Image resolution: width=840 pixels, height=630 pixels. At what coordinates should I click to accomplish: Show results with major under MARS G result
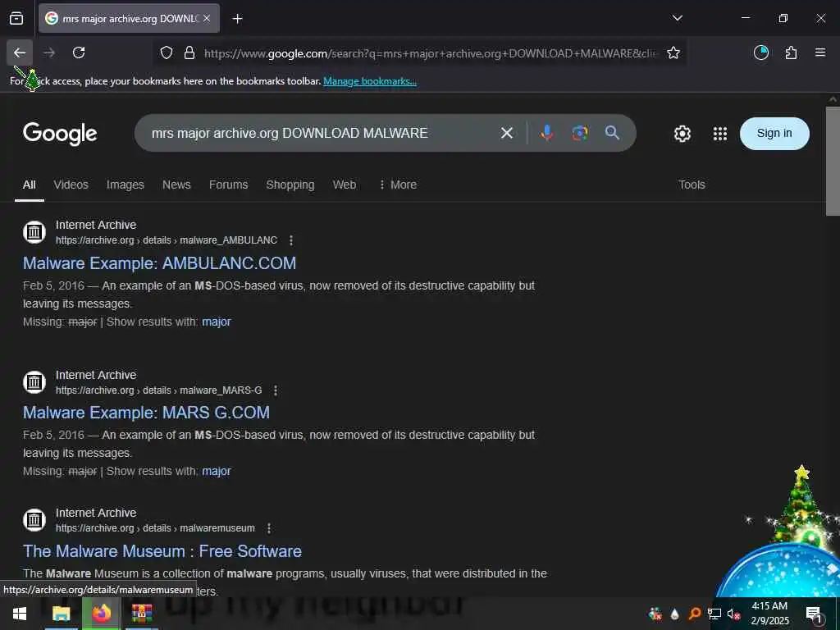pyautogui.click(x=217, y=472)
